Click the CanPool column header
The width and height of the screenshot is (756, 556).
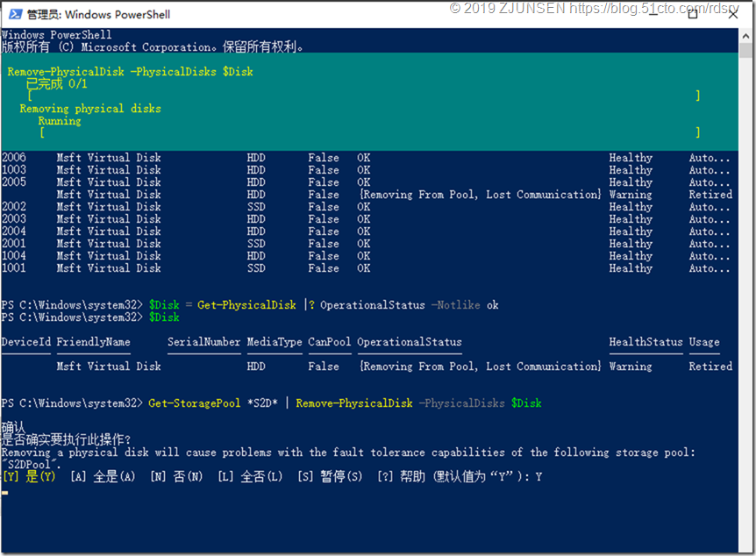(329, 342)
